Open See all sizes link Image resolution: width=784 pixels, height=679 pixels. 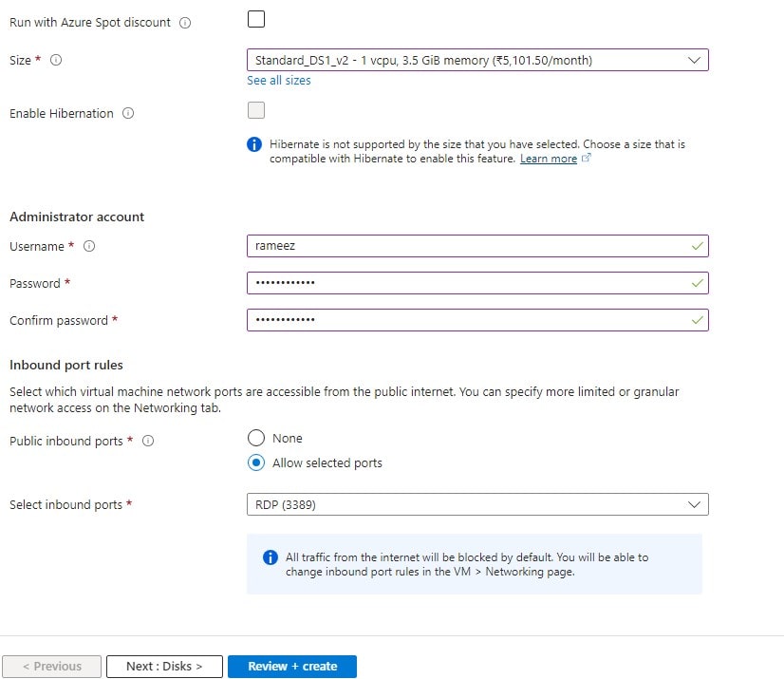point(278,81)
